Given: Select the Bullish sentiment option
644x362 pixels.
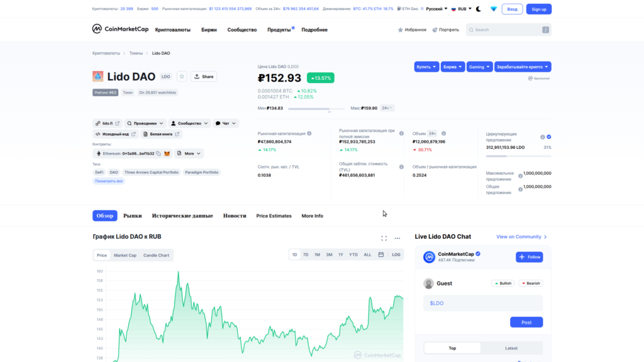Looking at the screenshot, I should tap(502, 283).
